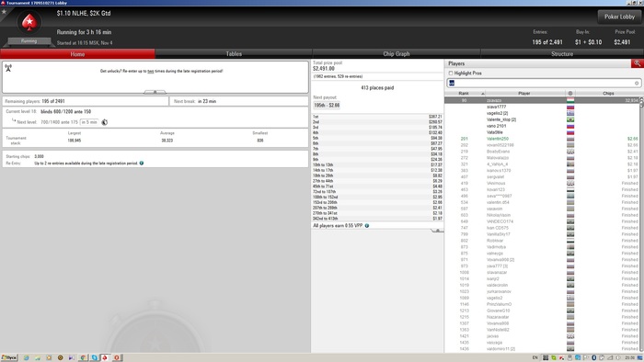Click the system clock in the tray
Screen dimensions: 644x362
tap(630, 357)
